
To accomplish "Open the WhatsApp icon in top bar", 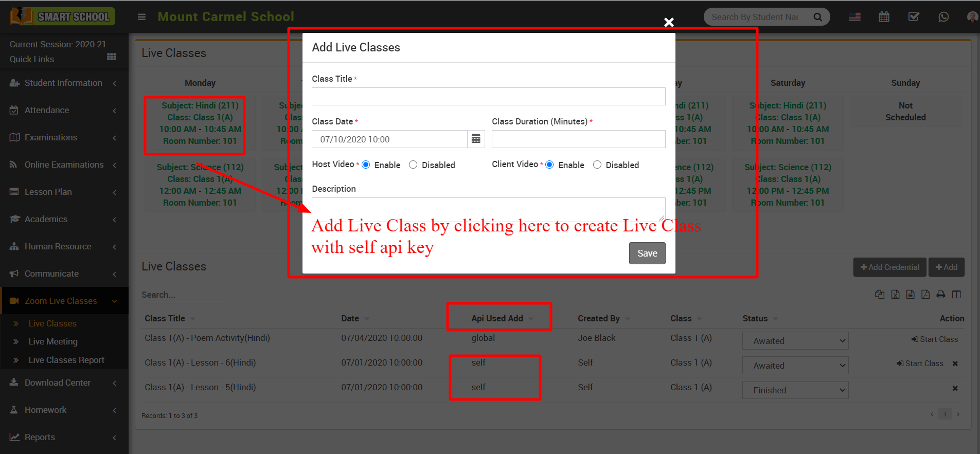I will pos(943,17).
